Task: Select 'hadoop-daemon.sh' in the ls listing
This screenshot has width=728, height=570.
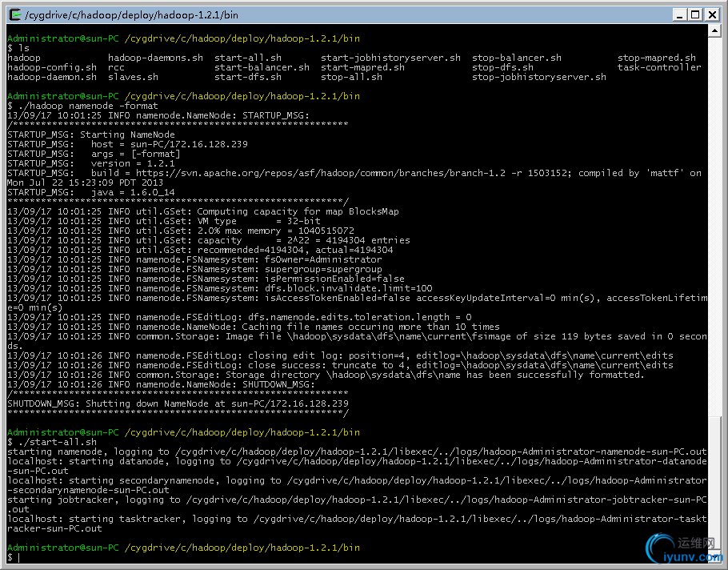Action: pos(52,77)
